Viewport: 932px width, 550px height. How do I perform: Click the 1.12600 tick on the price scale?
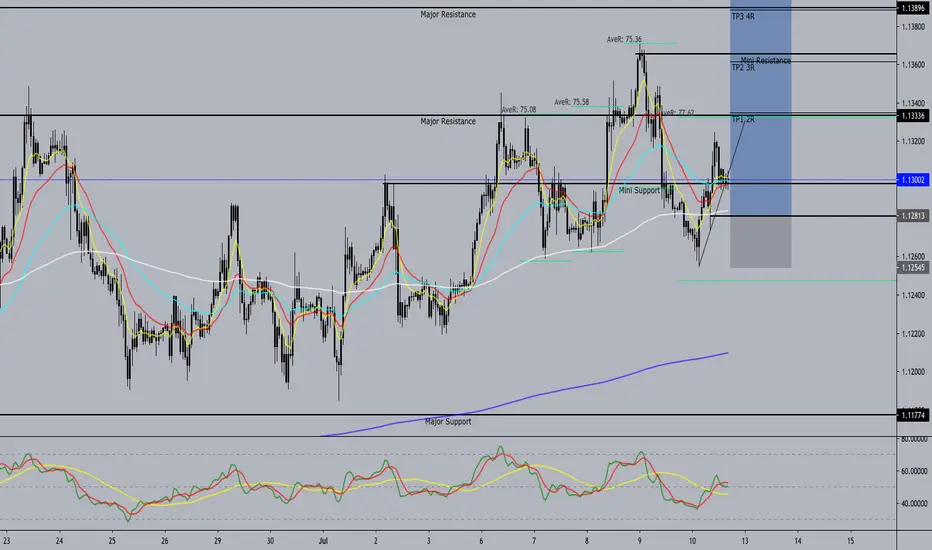(x=912, y=257)
